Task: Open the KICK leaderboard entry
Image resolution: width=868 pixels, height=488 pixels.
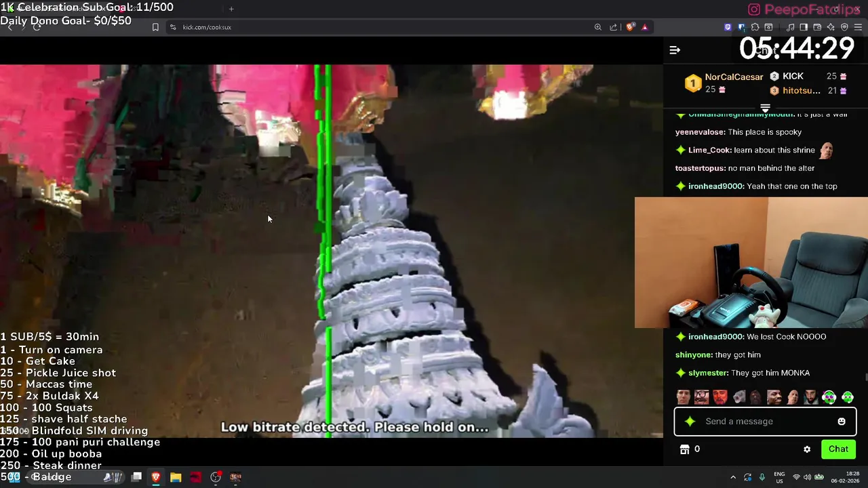Action: pos(808,77)
